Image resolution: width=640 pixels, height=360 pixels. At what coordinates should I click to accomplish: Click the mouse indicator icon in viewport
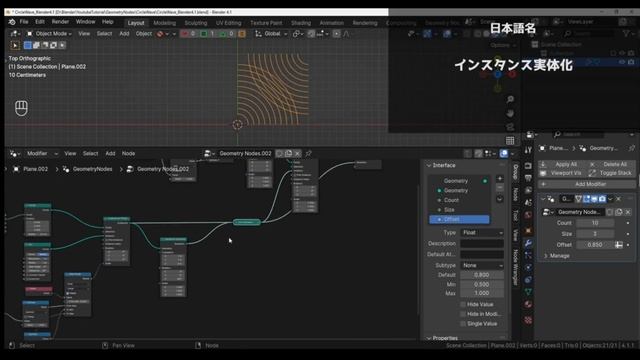pos(21,108)
